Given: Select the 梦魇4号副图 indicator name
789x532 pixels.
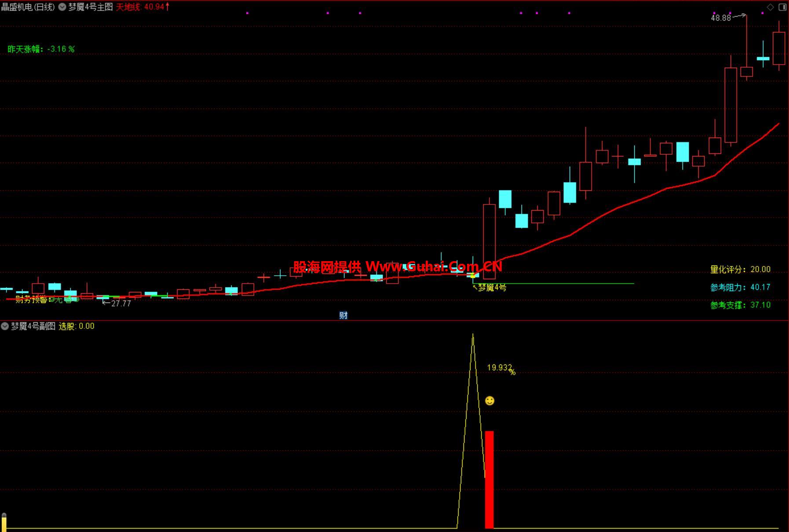Looking at the screenshot, I should [x=33, y=326].
